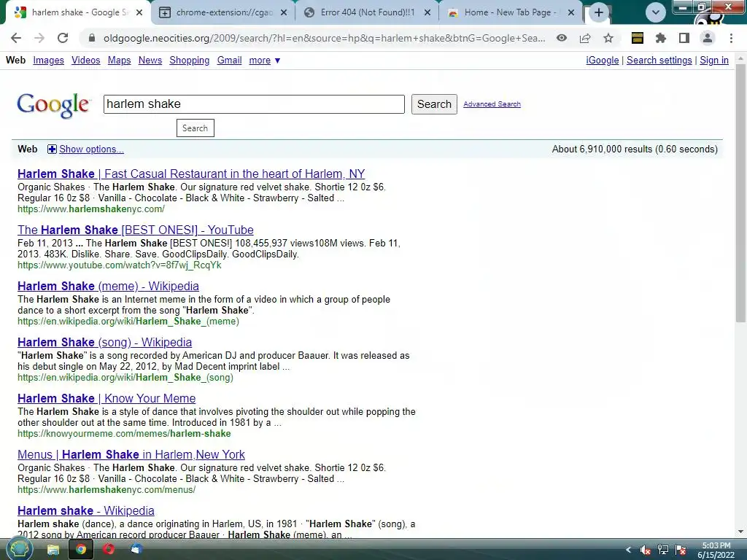Expand the more dropdown menu
The height and width of the screenshot is (560, 747).
point(264,60)
